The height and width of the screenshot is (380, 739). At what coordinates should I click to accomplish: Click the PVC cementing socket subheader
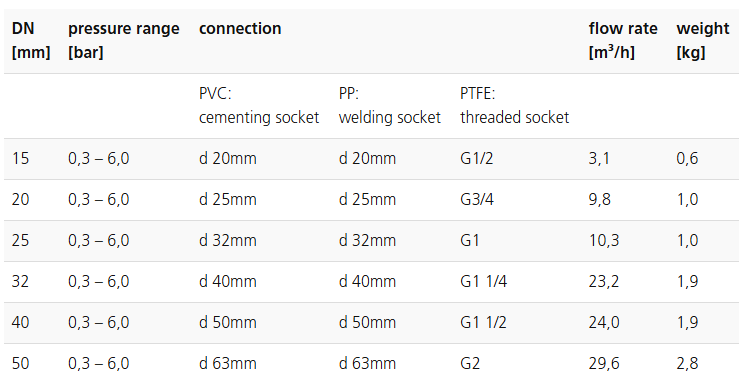pos(259,106)
